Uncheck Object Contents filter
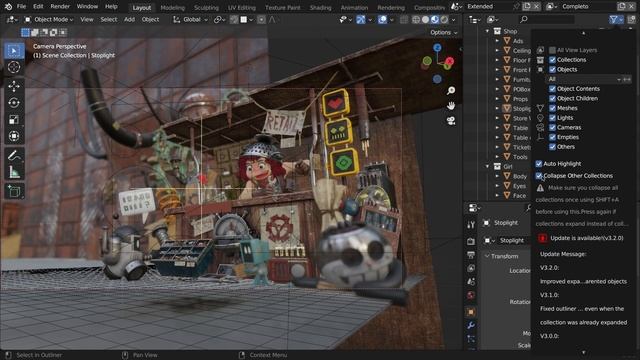This screenshot has width=640, height=360. point(552,89)
